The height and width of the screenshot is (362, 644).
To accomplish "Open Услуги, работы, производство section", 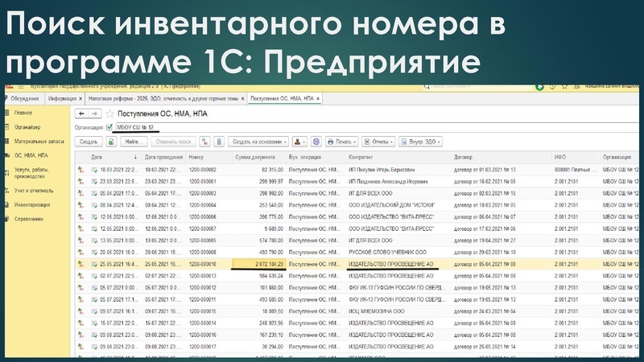I will [31, 173].
